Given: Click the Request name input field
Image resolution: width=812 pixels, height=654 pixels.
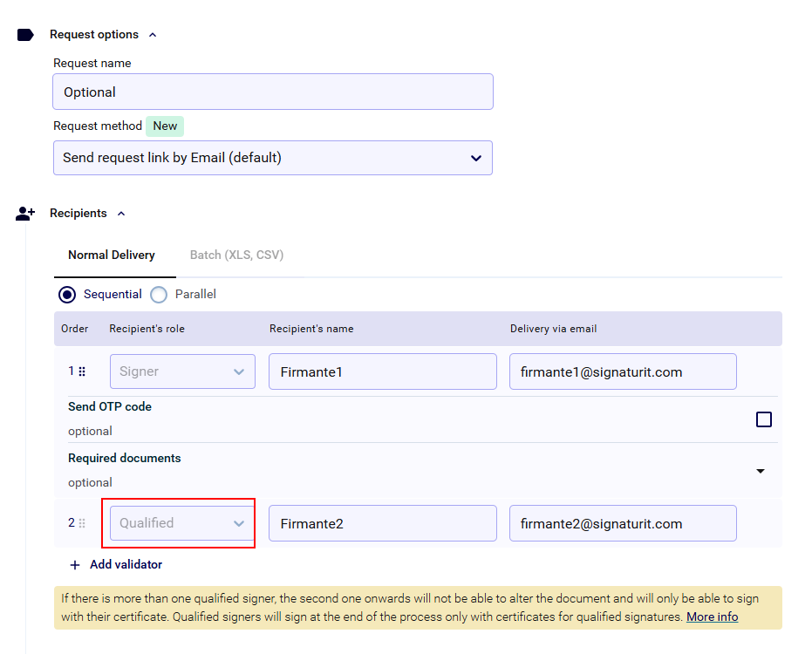Looking at the screenshot, I should coord(273,92).
